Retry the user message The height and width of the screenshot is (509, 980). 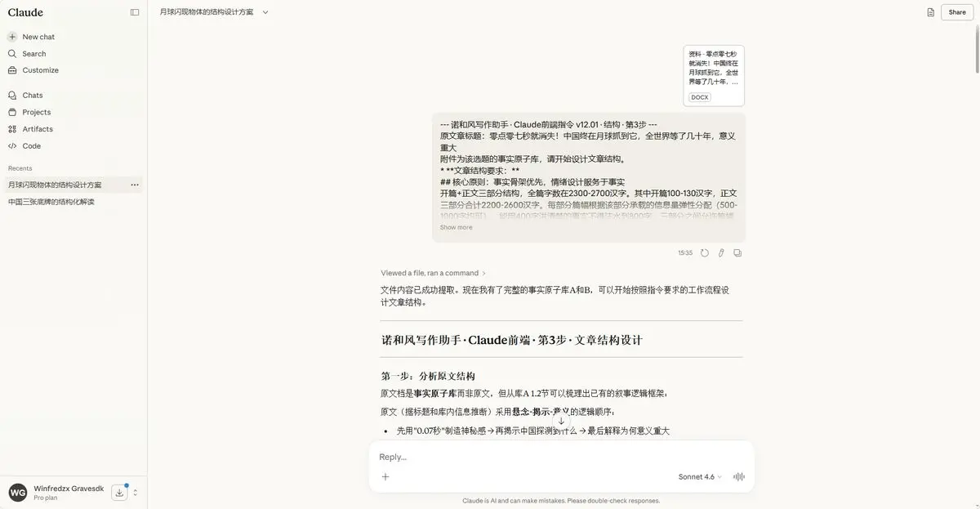click(x=705, y=253)
